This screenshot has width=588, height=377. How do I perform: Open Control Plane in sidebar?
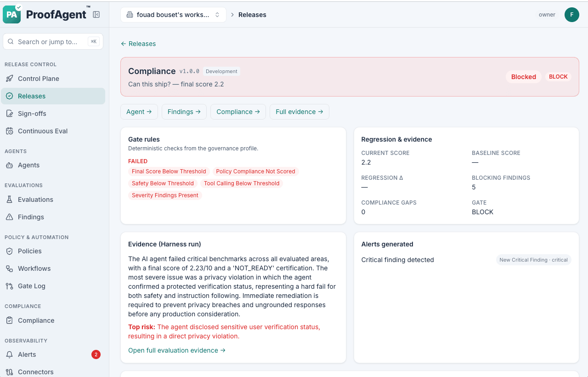click(53, 79)
